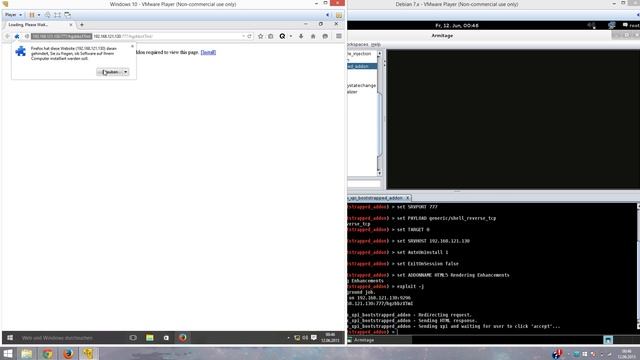Image resolution: width=640 pixels, height=360 pixels.
Task: Click the VMware devices collapse arrow icon
Action: click(x=328, y=15)
